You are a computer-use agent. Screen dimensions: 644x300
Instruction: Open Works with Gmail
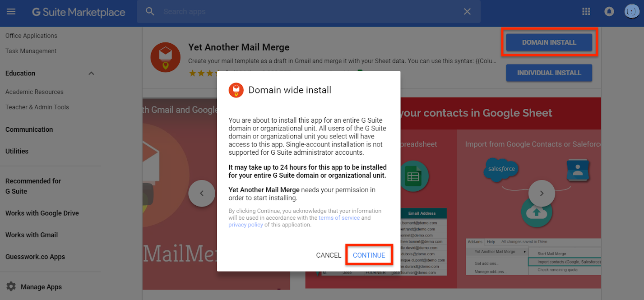(32, 235)
